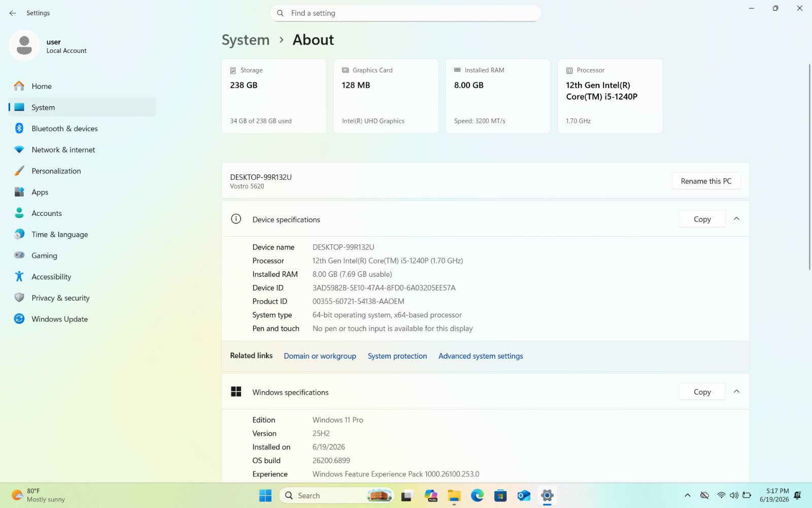The height and width of the screenshot is (508, 812).
Task: Go back using the Settings back arrow
Action: click(x=13, y=13)
